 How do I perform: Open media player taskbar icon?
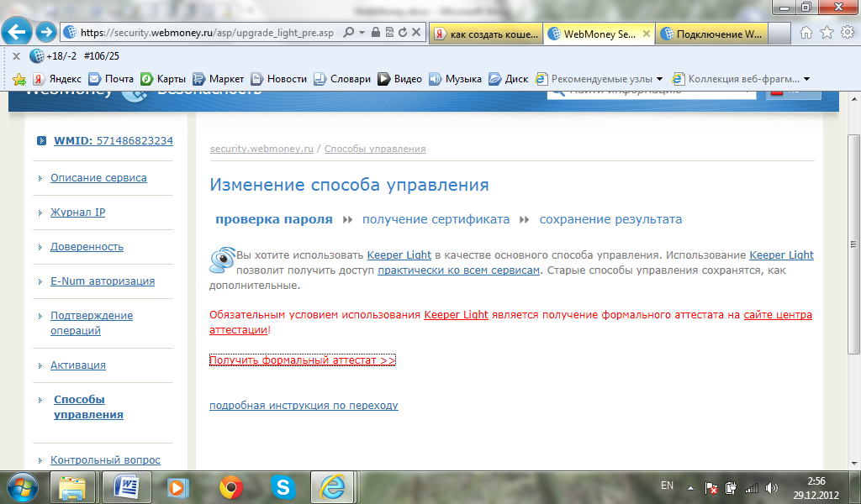point(177,487)
